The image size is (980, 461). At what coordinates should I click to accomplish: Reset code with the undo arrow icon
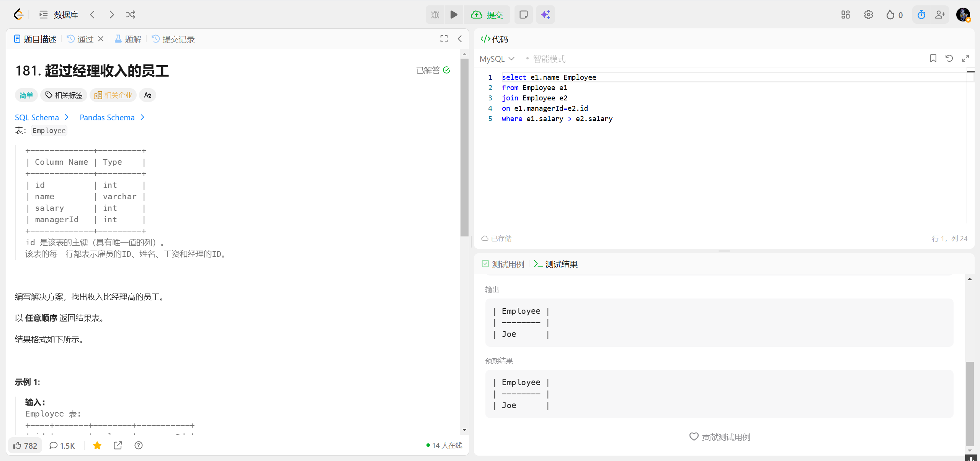click(x=949, y=58)
